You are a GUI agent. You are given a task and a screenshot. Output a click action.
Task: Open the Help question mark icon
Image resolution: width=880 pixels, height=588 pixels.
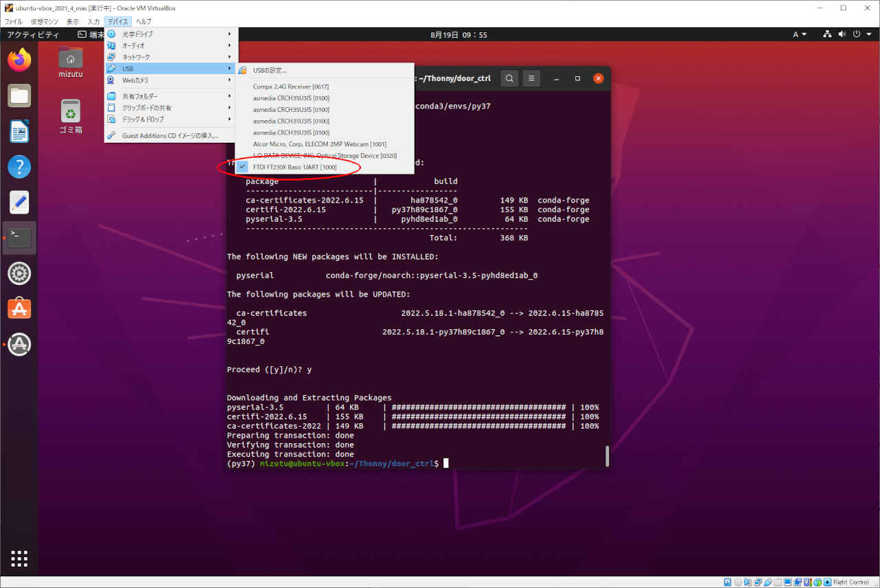[19, 167]
